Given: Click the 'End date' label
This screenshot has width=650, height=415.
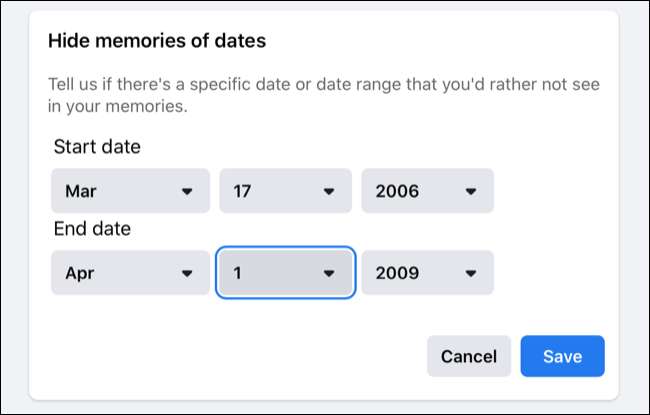Looking at the screenshot, I should 93,229.
